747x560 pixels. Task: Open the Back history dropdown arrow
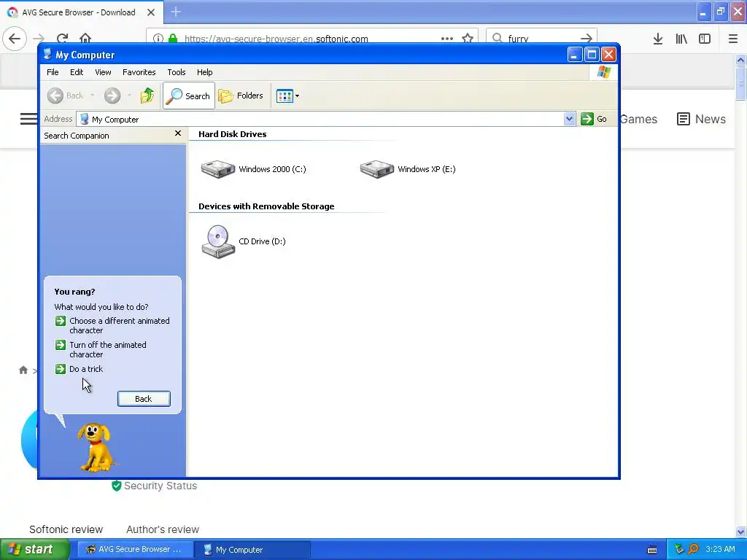[93, 96]
